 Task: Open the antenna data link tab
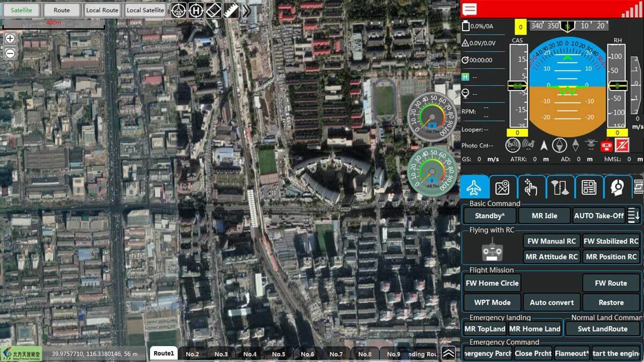[560, 187]
